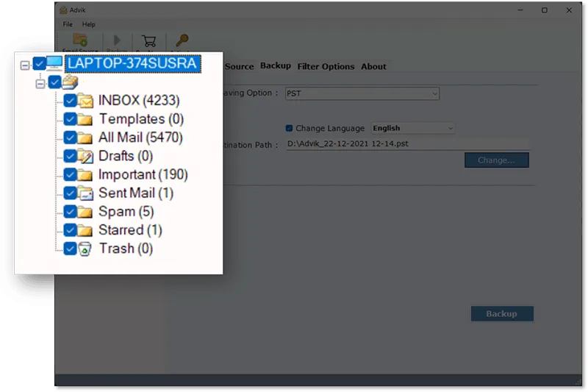This screenshot has height=392, width=588.
Task: Open the English language dropdown
Action: (413, 128)
